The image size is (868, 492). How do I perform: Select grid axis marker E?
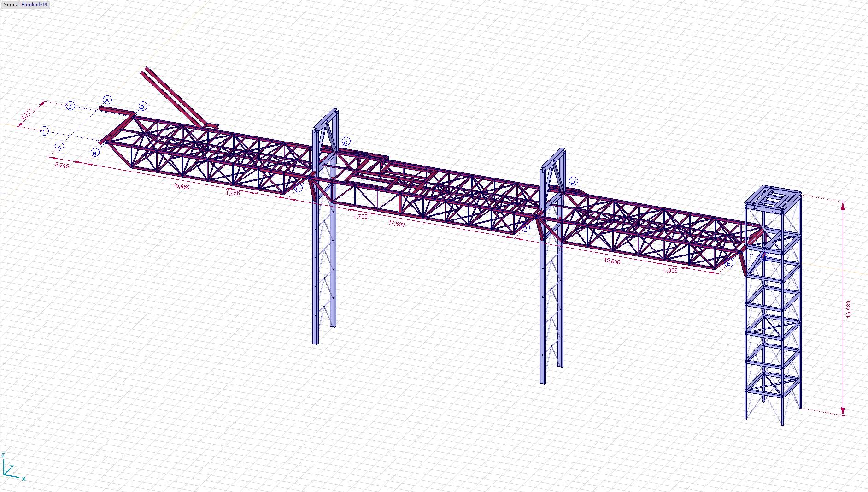point(728,264)
